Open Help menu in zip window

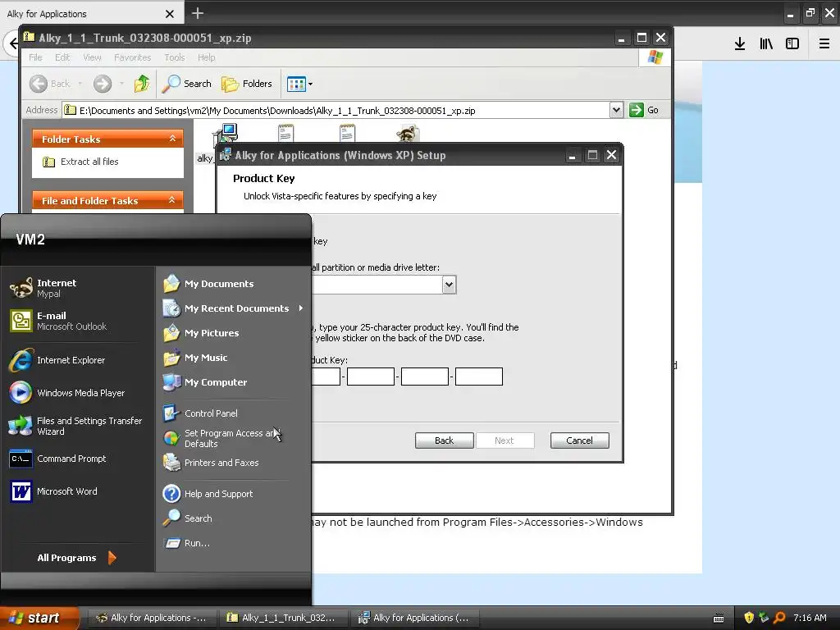206,57
